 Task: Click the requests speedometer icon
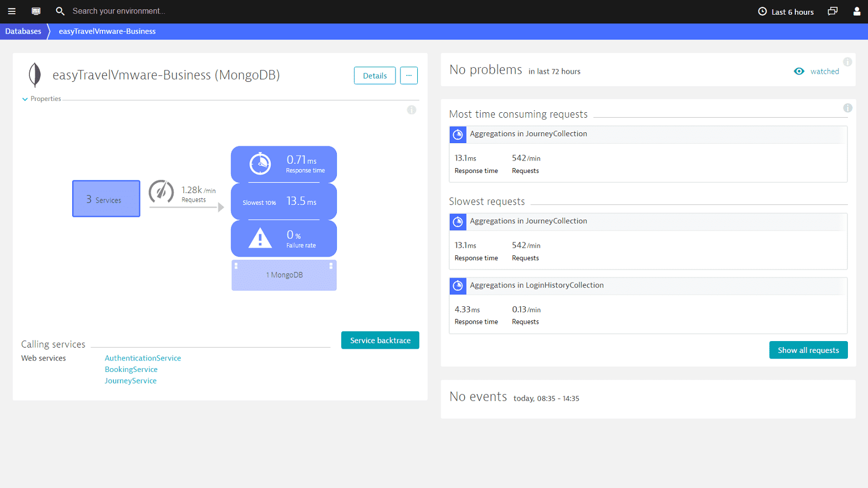tap(161, 191)
